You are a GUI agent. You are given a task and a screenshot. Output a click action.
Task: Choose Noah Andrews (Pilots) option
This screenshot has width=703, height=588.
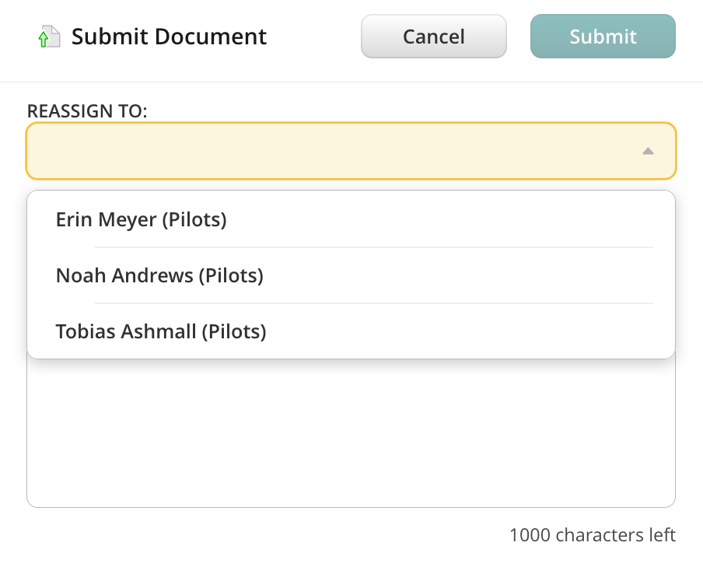[x=159, y=275]
